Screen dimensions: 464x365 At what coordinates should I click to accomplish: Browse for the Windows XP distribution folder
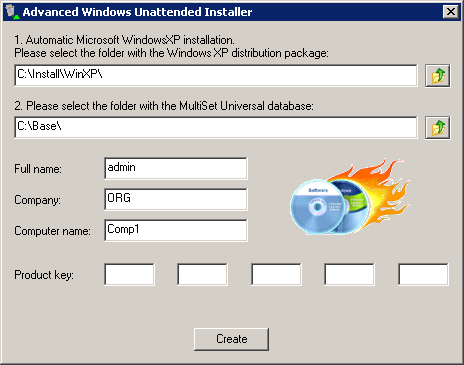coord(438,76)
